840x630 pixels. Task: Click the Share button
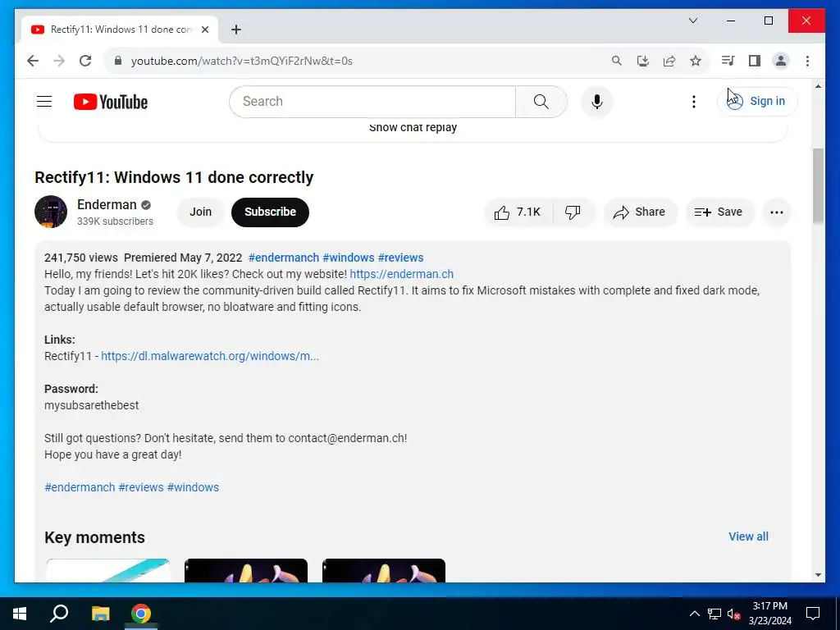(640, 212)
